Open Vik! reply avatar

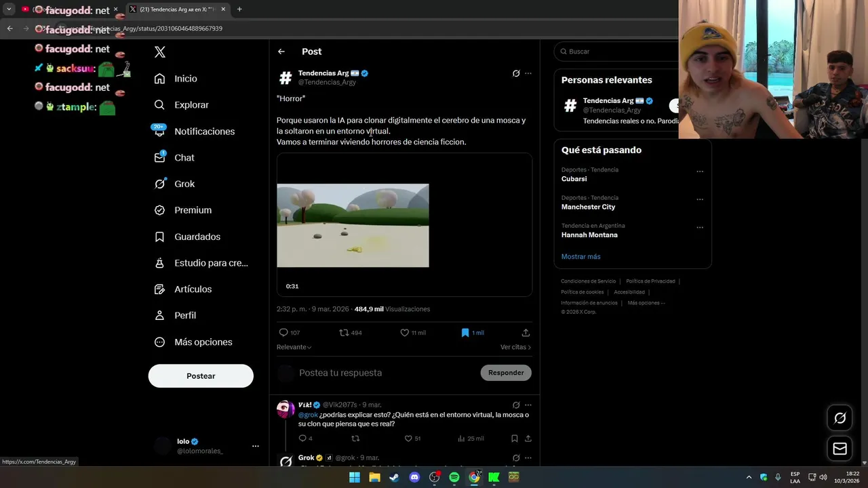(285, 409)
